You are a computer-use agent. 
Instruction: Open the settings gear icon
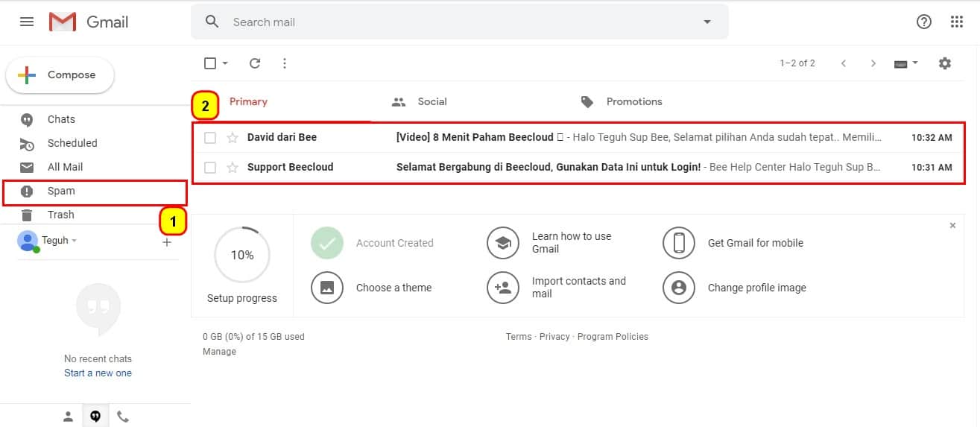click(x=945, y=63)
